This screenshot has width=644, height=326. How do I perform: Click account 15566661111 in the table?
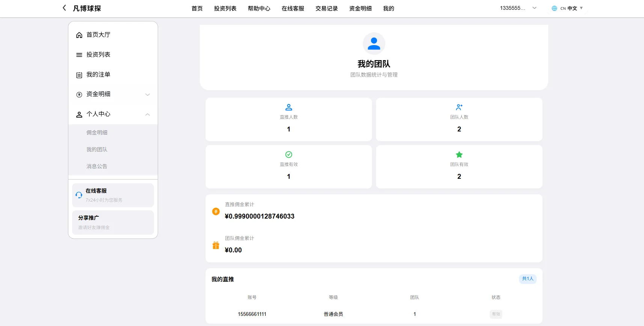click(252, 314)
